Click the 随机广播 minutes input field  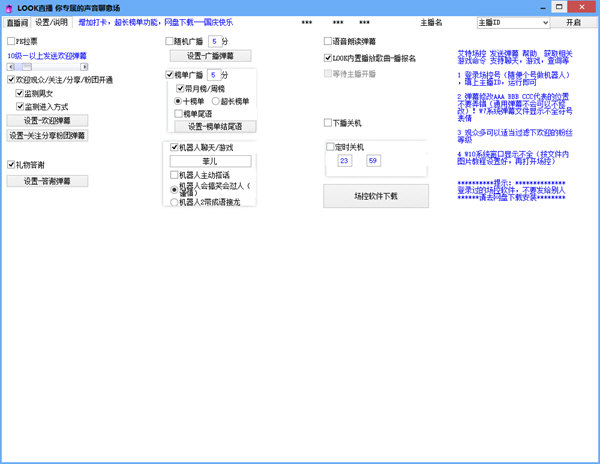tap(215, 41)
